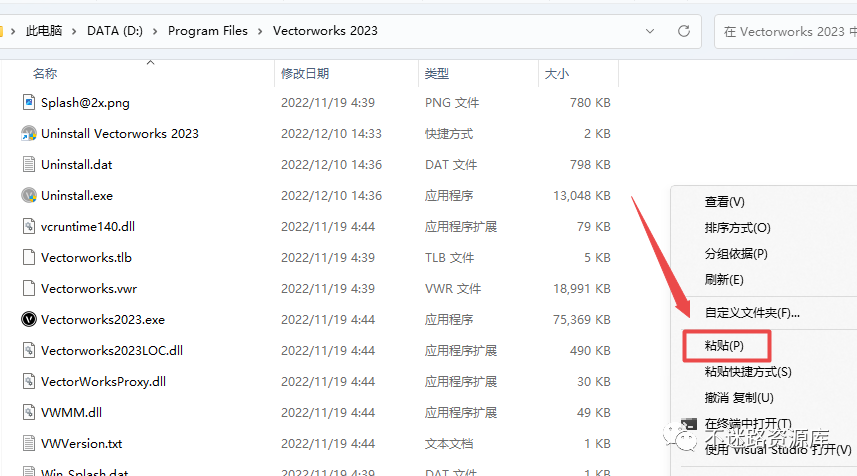Image resolution: width=857 pixels, height=476 pixels.
Task: Choose 粘贴快捷方式(S) in the context menu
Action: [748, 372]
